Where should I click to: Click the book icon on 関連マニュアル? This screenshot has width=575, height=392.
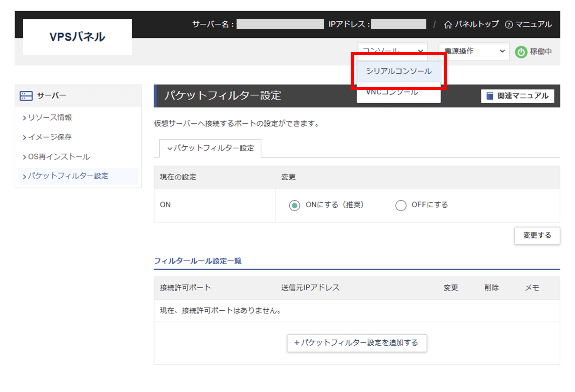point(490,96)
